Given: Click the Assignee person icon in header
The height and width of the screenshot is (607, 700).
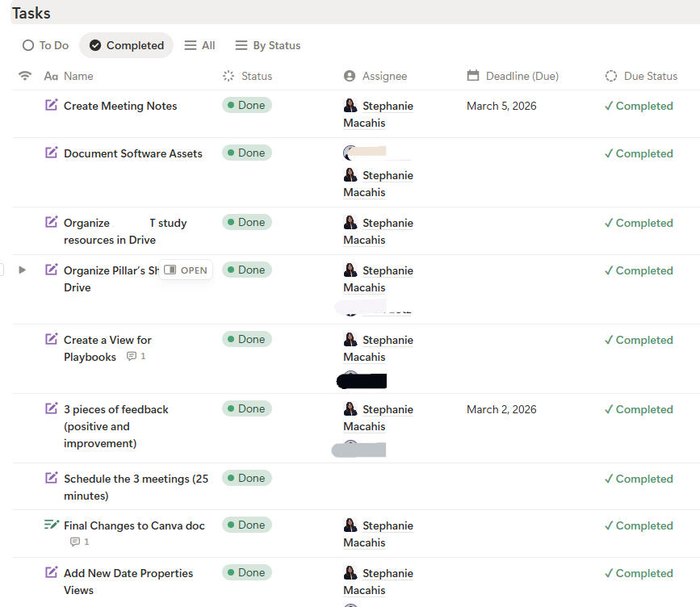Looking at the screenshot, I should 350,76.
